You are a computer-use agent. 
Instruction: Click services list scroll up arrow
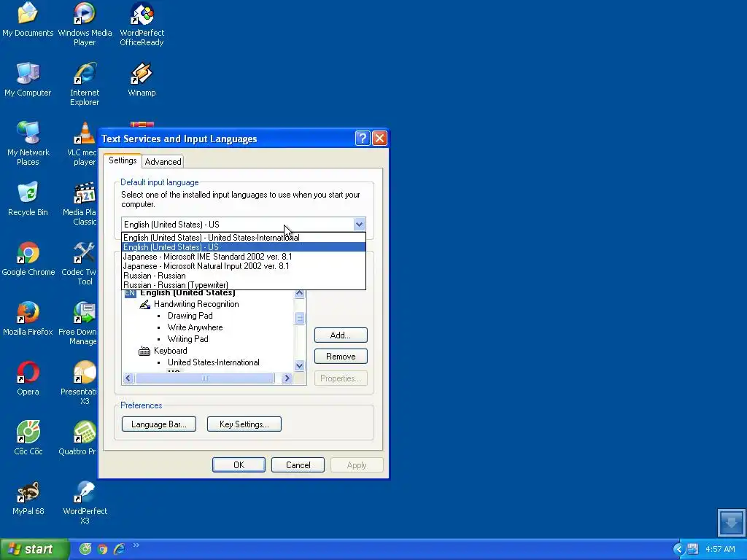tap(299, 293)
